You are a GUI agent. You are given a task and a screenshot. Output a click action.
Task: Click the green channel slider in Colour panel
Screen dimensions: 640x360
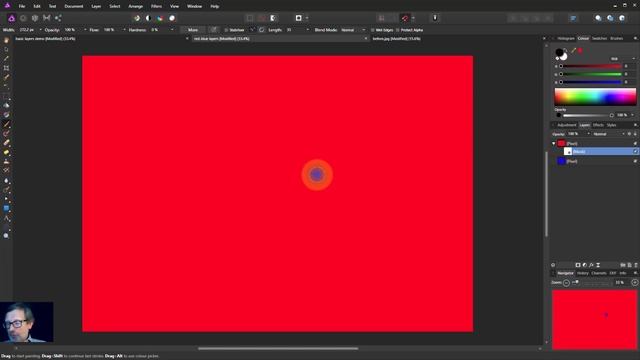coord(591,74)
